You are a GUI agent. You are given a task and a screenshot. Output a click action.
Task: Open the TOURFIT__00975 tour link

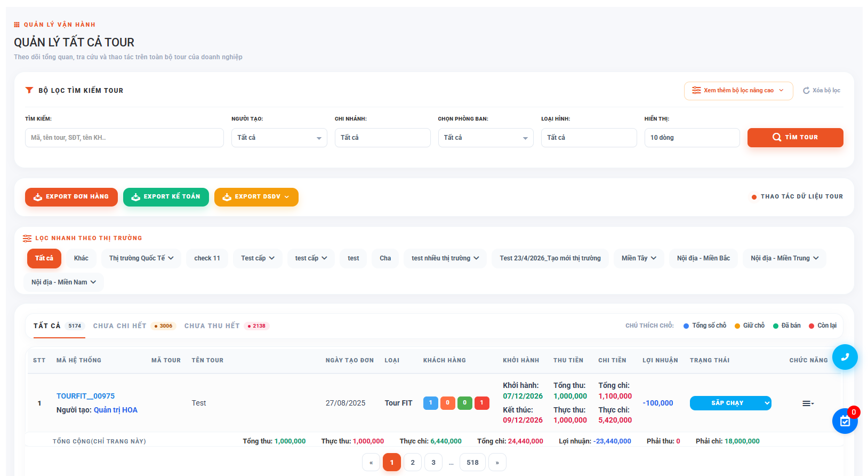pyautogui.click(x=85, y=396)
